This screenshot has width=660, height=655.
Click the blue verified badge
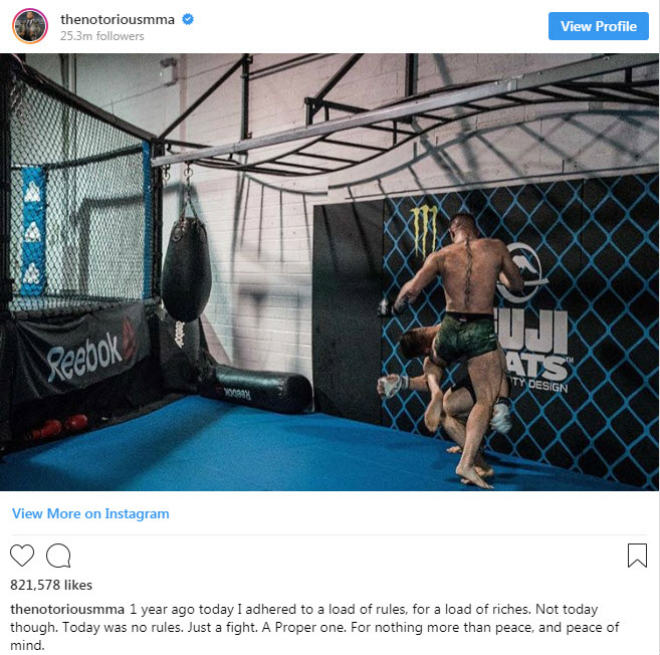188,19
